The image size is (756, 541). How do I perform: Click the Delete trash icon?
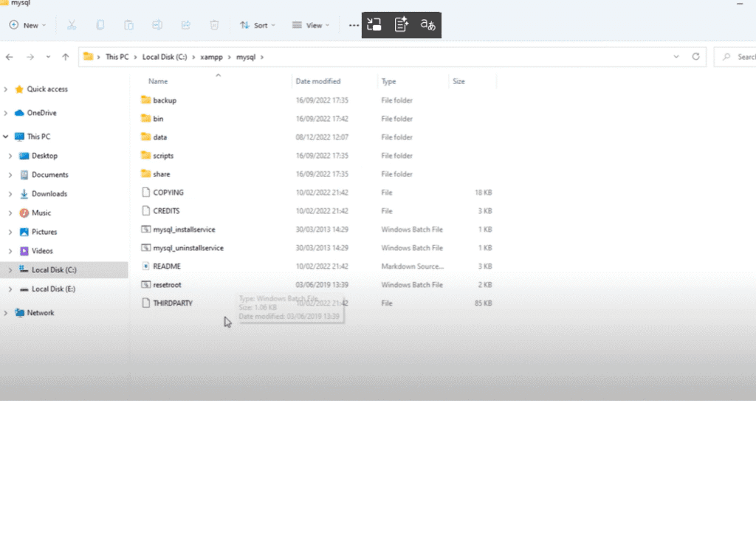[x=215, y=25]
